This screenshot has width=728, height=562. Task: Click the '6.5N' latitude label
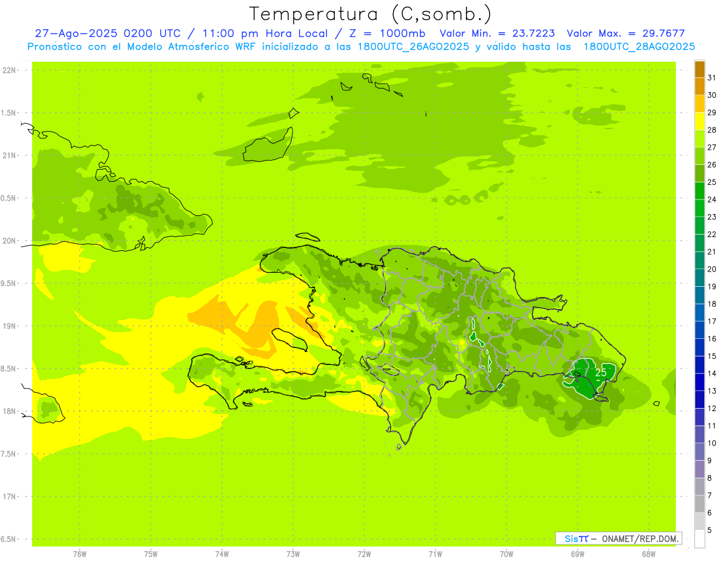[8, 539]
